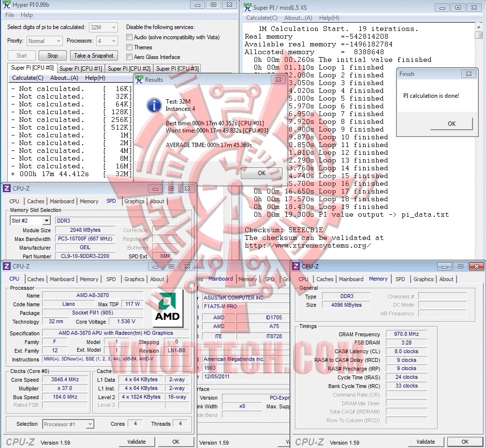The image size is (486, 448).
Task: Open the Hyper PI File menu
Action: [x=10, y=15]
